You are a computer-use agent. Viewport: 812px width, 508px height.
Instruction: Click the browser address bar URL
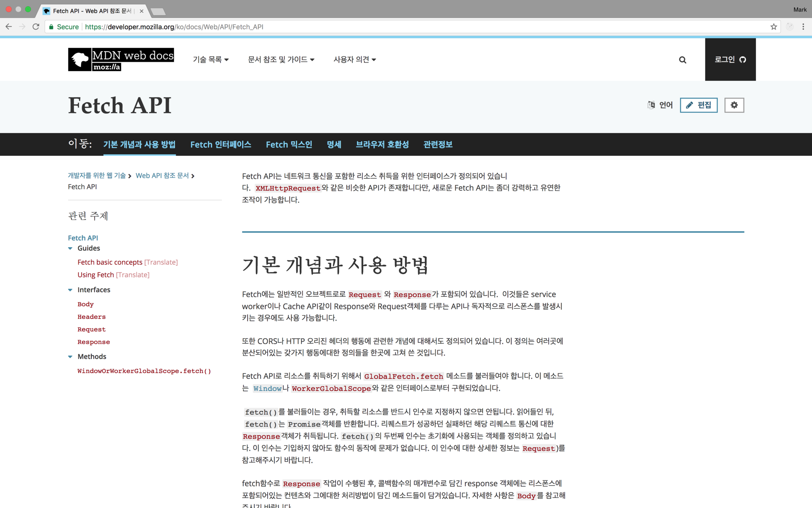(x=174, y=27)
